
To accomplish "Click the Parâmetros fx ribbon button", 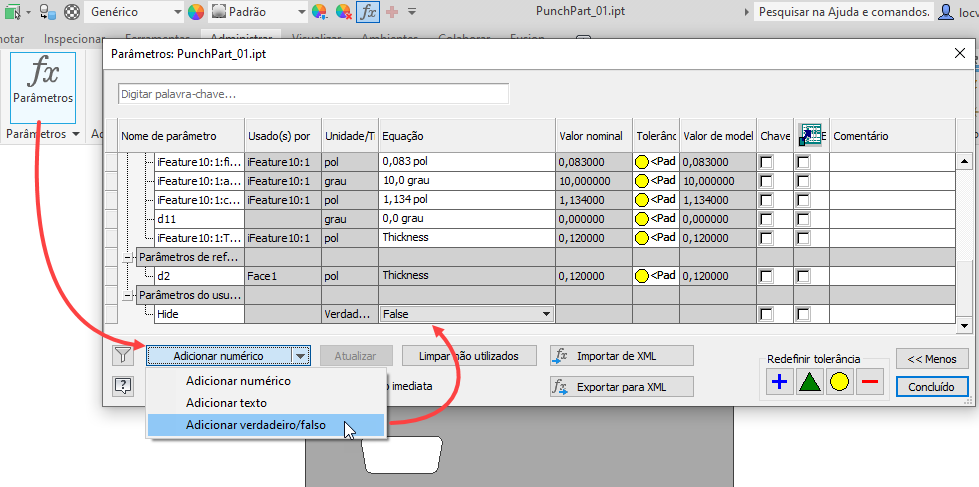I will pyautogui.click(x=43, y=87).
